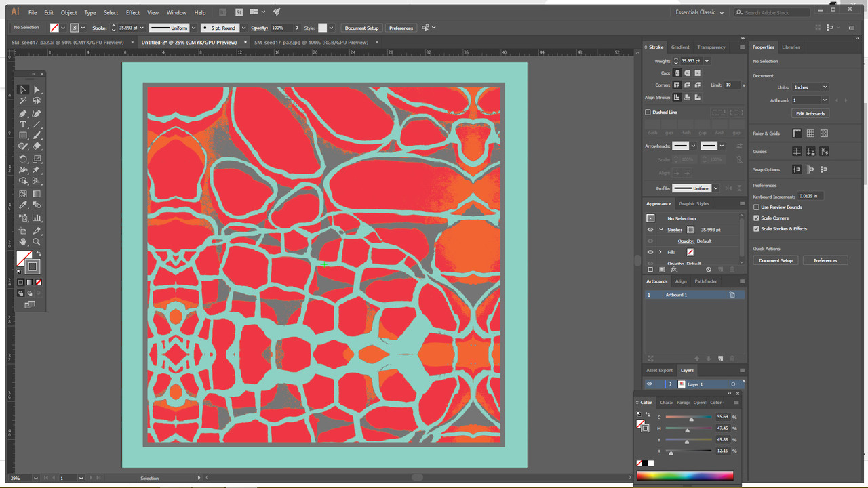Viewport: 868px width, 488px height.
Task: Open the Window menu
Action: point(176,12)
